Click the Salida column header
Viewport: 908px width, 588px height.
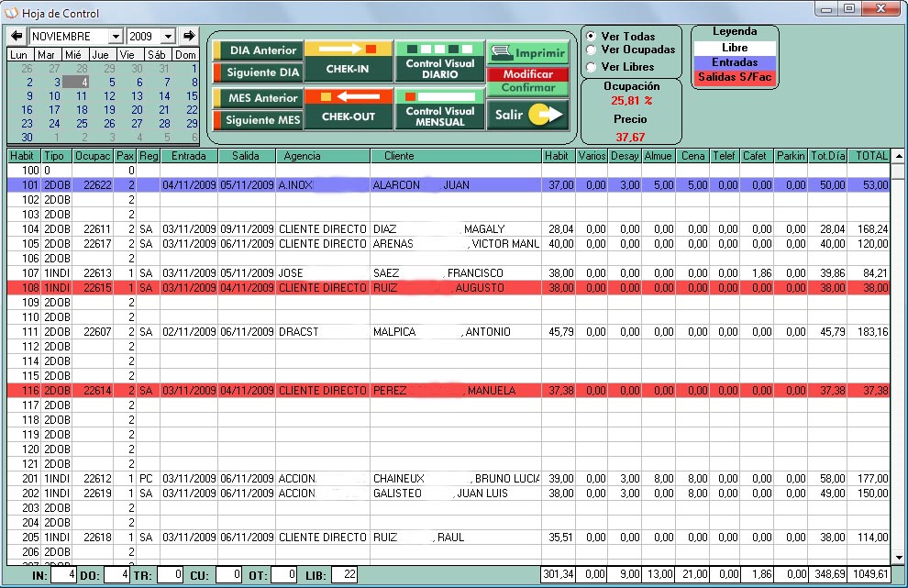click(x=246, y=156)
